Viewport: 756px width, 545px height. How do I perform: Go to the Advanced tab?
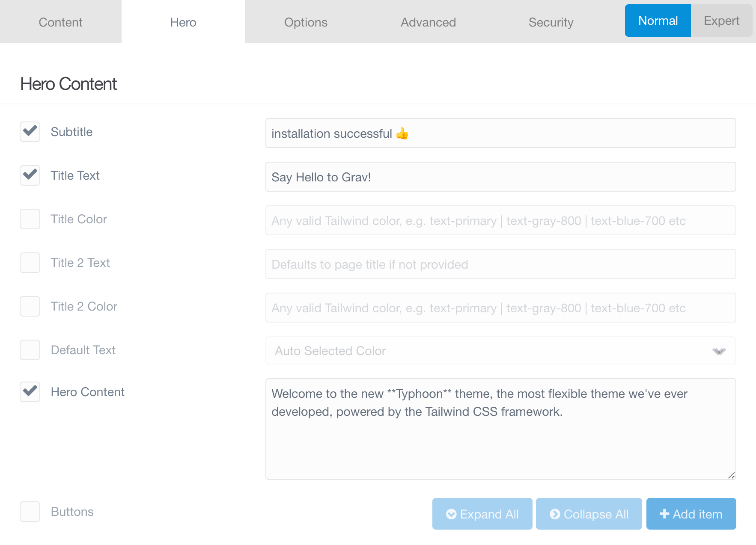point(428,22)
